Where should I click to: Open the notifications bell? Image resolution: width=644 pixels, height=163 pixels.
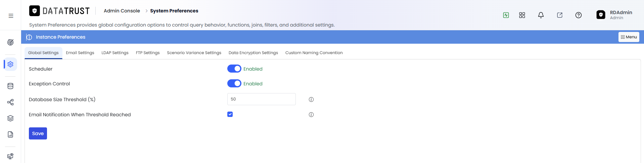[x=541, y=15]
